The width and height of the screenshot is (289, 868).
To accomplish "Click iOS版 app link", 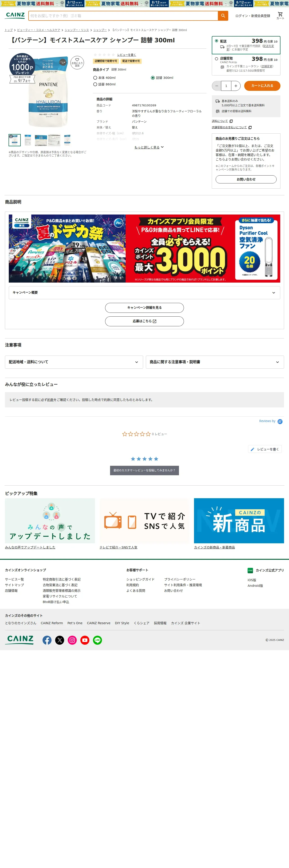I will [252, 580].
